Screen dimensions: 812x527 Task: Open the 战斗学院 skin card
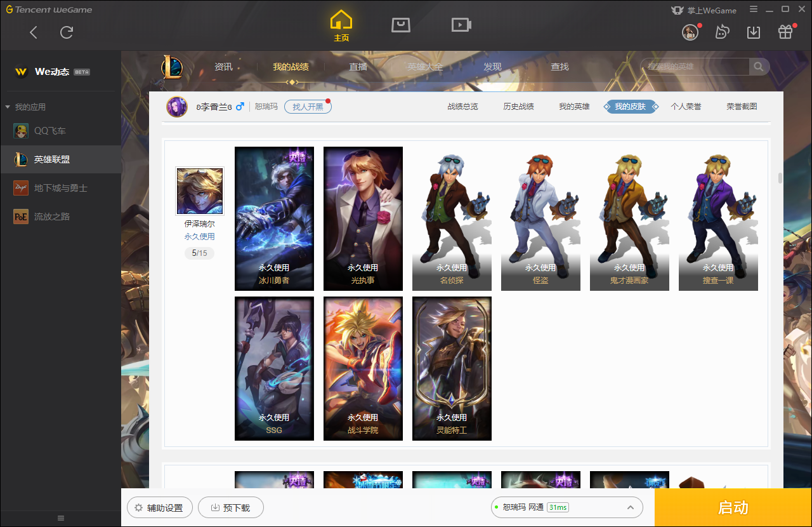(363, 368)
